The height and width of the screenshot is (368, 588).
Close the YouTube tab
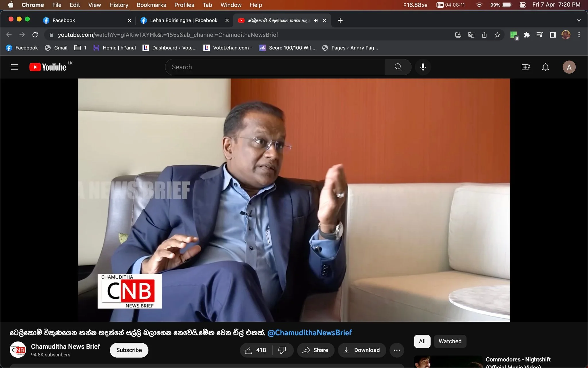[324, 20]
